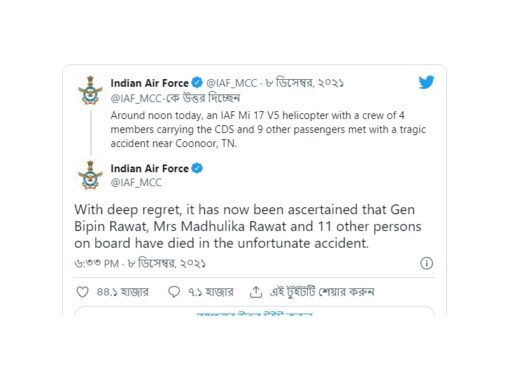Open Indian Air Force avatar in parent tweet
Image resolution: width=531 pixels, height=371 pixels.
(90, 90)
